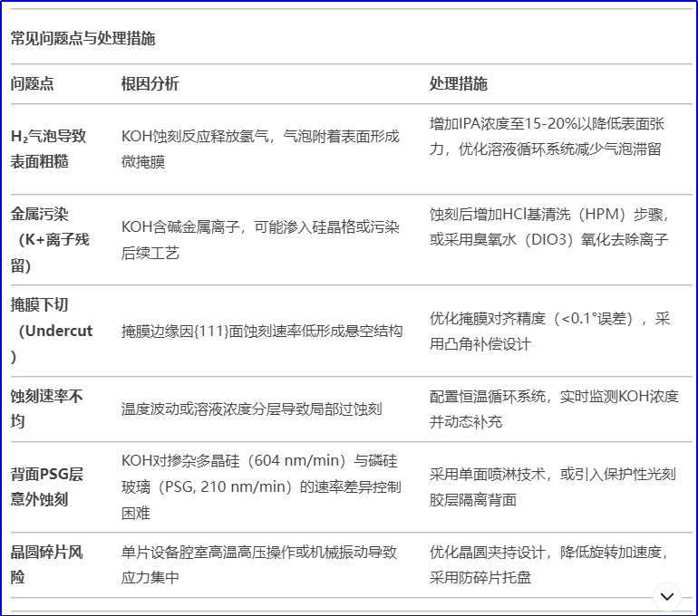This screenshot has width=698, height=616.
Task: Click the KOH蚀刻反应释放氢气 root cause cell
Action: click(x=260, y=149)
